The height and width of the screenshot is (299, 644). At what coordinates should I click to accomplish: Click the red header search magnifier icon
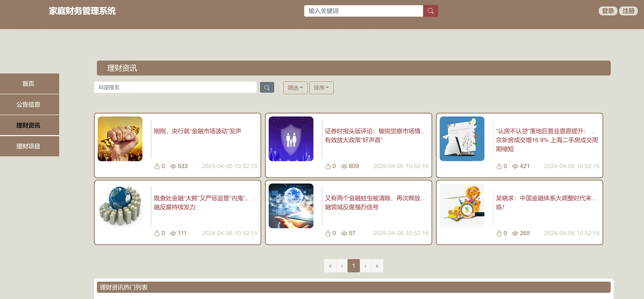tap(430, 11)
